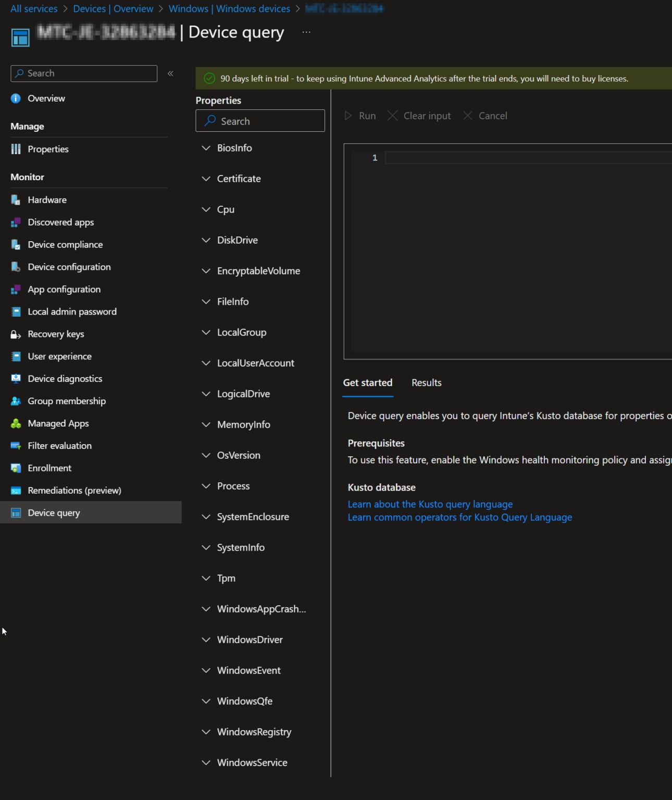View Filter evaluation

[59, 445]
